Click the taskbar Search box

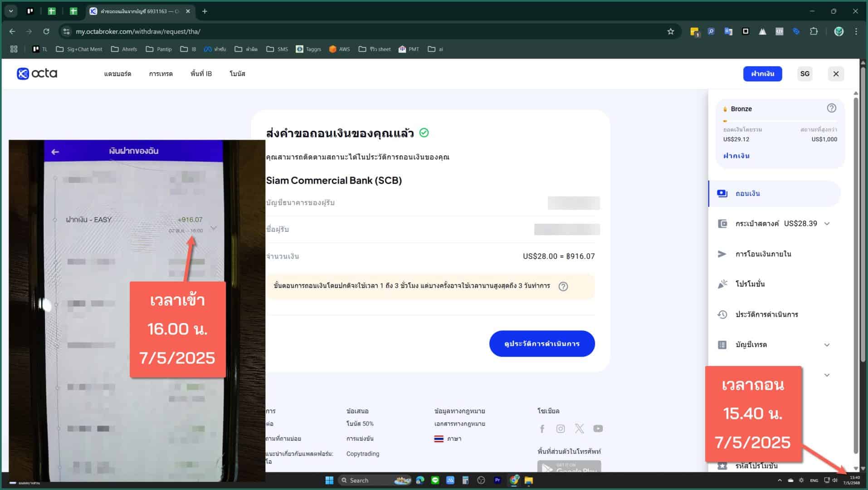[375, 480]
